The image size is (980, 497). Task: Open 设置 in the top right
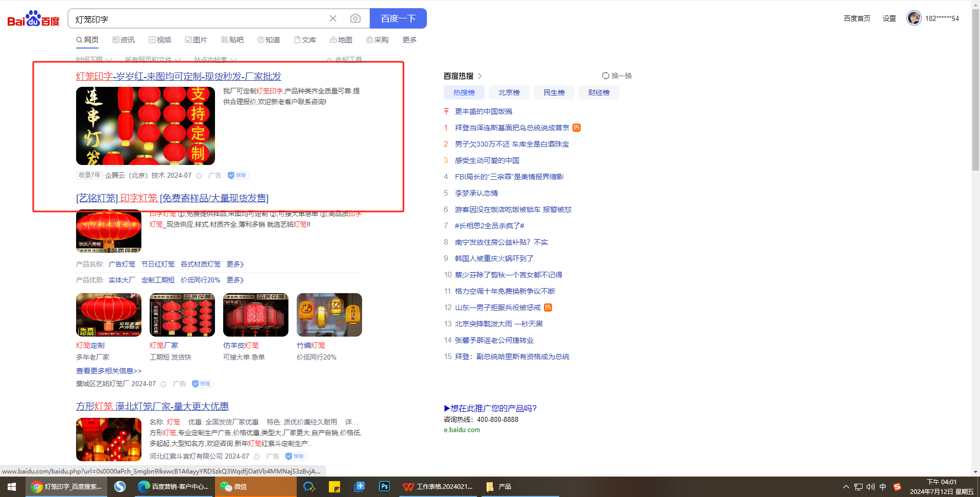(890, 18)
